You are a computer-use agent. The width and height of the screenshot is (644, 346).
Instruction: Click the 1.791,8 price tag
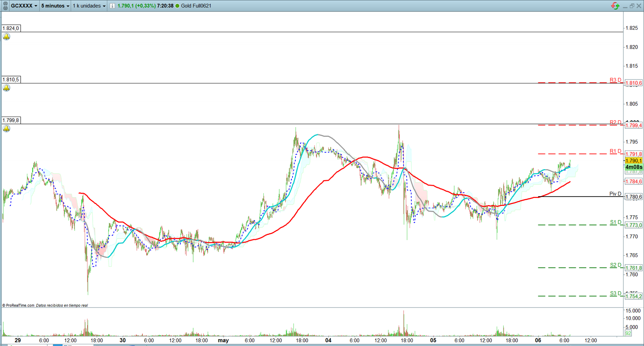click(x=634, y=154)
